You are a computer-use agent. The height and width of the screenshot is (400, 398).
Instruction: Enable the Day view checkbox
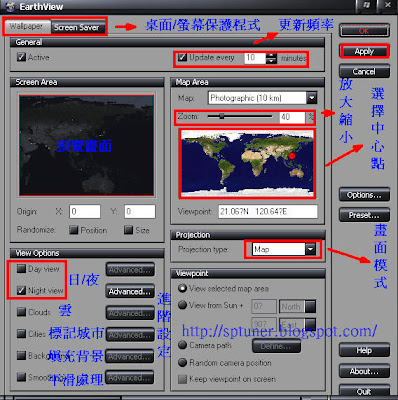(21, 268)
